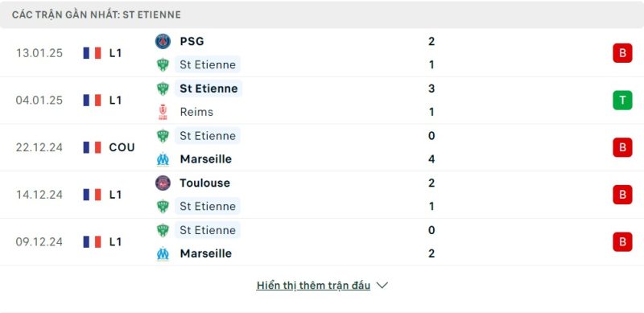Click red B badge for PSG match
Screen dimensions: 644x313
[x=622, y=53]
